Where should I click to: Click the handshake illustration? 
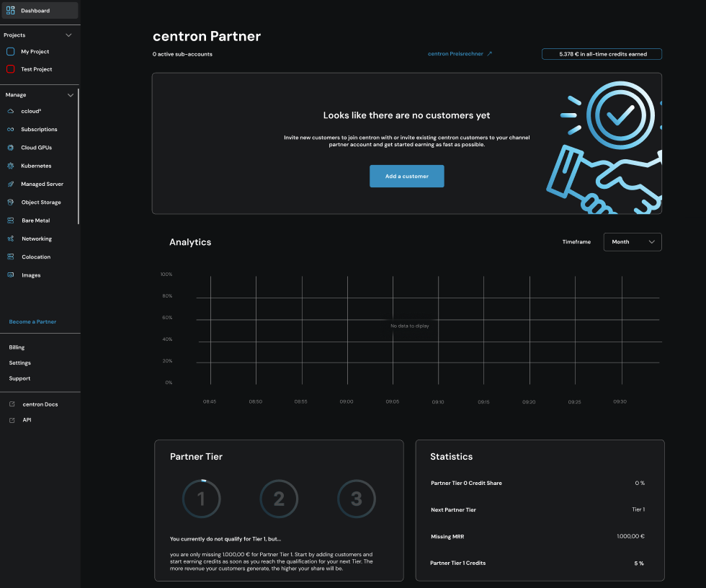coord(604,147)
